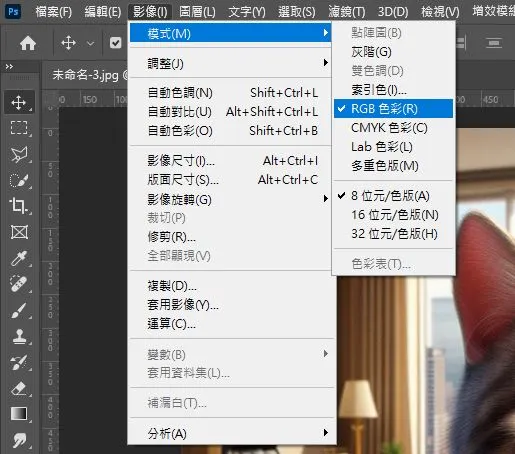Screen dimensions: 515x454
Task: Select the Smudge tool
Action: [x=19, y=440]
